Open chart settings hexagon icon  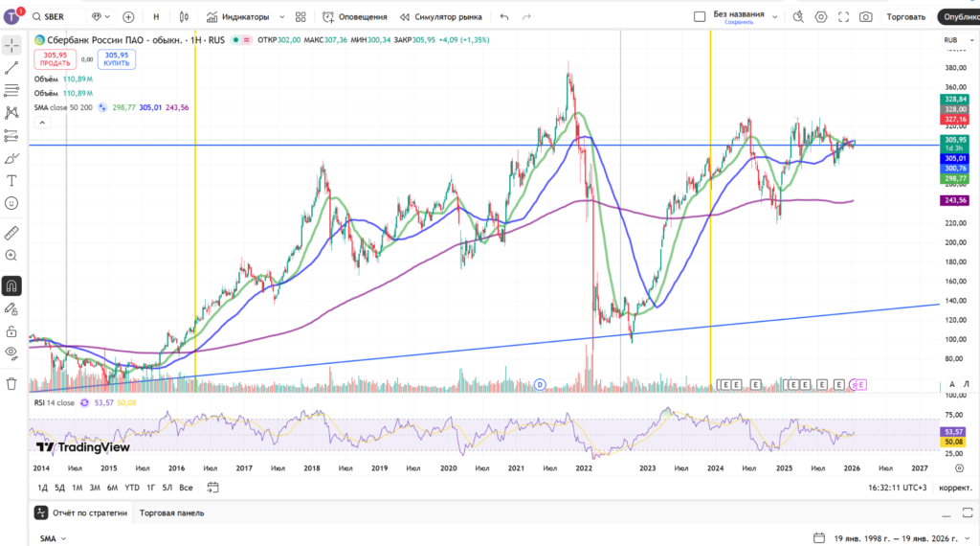[820, 17]
